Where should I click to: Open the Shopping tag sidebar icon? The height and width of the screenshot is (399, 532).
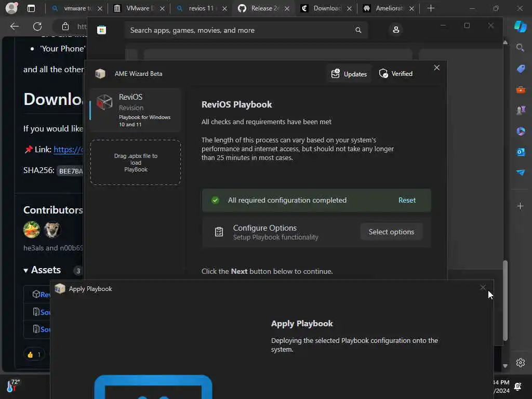[521, 69]
